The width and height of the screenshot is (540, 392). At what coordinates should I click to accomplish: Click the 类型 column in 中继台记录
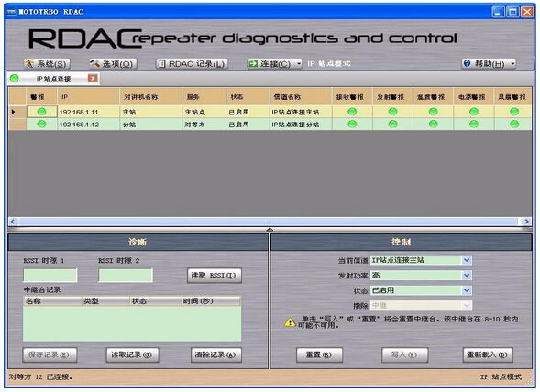(105, 300)
